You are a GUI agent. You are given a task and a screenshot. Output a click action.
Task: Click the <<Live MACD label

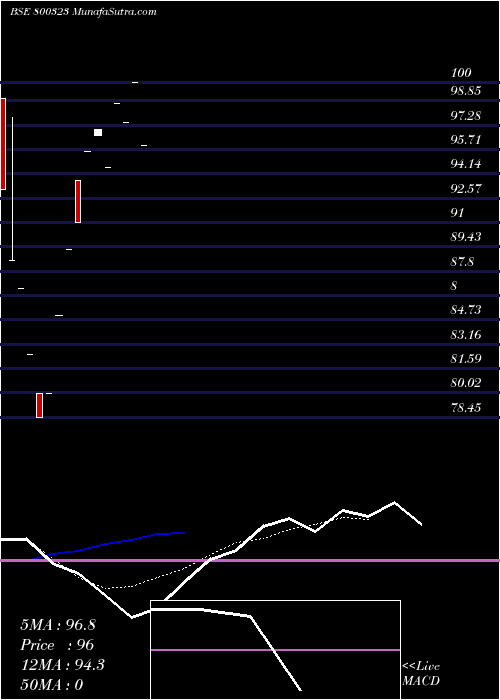(421, 674)
